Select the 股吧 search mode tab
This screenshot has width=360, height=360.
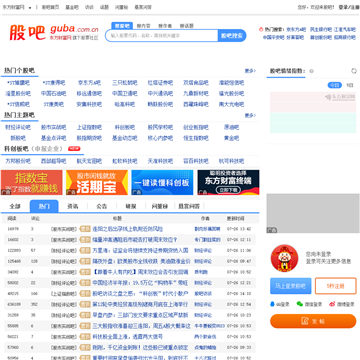pyautogui.click(x=122, y=26)
